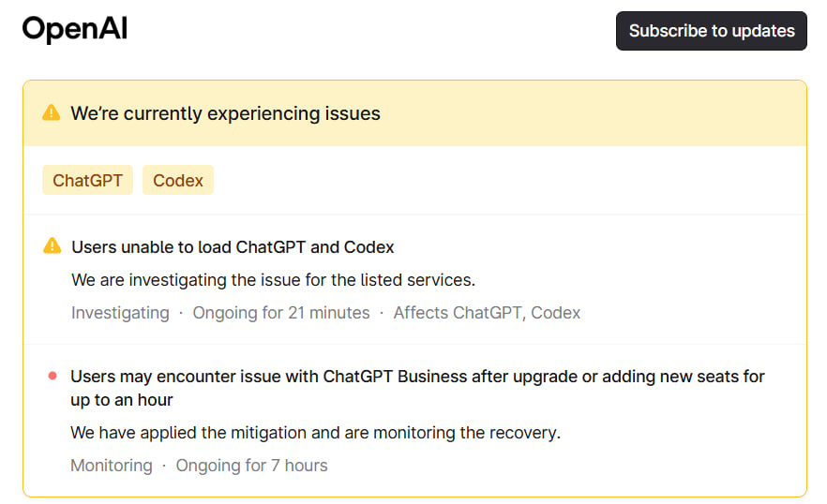
Task: Open "Users unable to load ChatGPT and Codex" incident
Action: click(233, 247)
